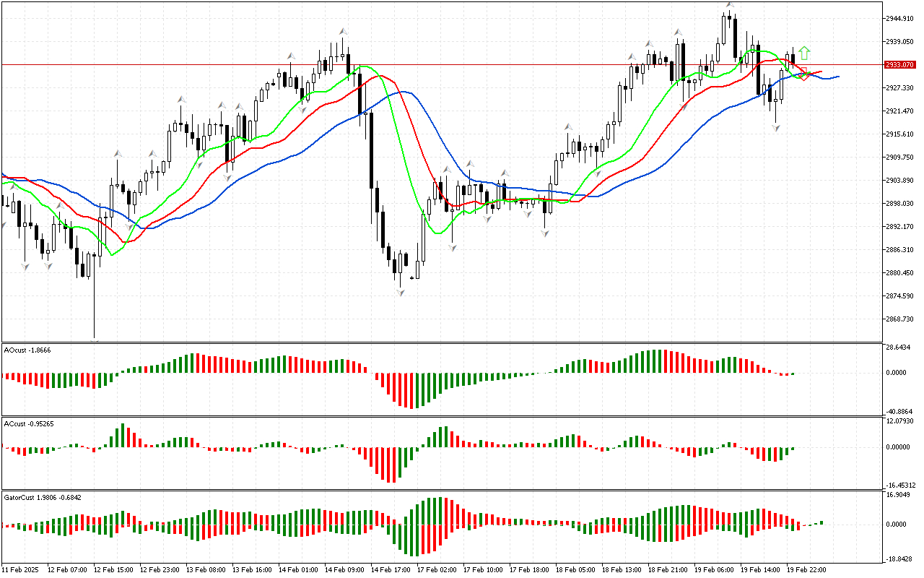The height and width of the screenshot is (578, 924).
Task: Click the 11 Feb 2025 date label
Action: (22, 570)
